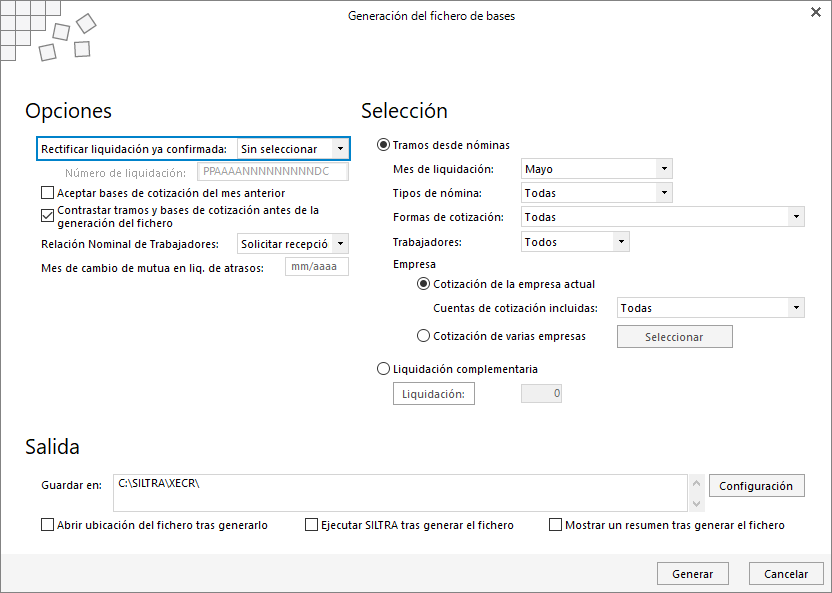Click the Generar button
The height and width of the screenshot is (593, 832).
(x=692, y=574)
